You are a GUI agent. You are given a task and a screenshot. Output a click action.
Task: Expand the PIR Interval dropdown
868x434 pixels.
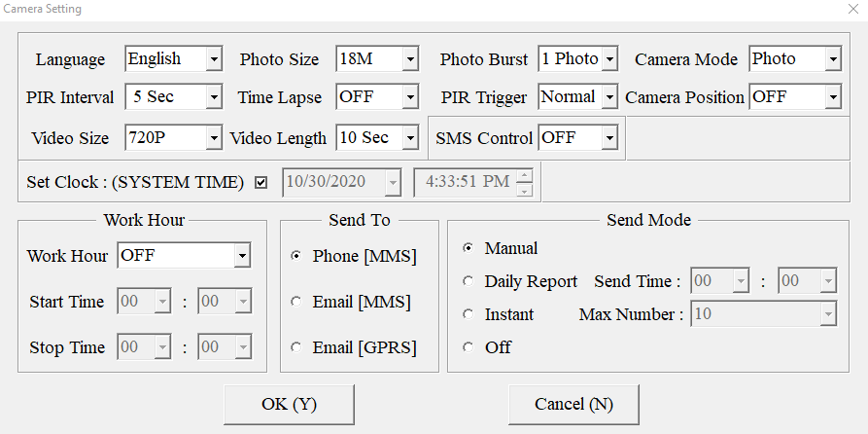(174, 97)
